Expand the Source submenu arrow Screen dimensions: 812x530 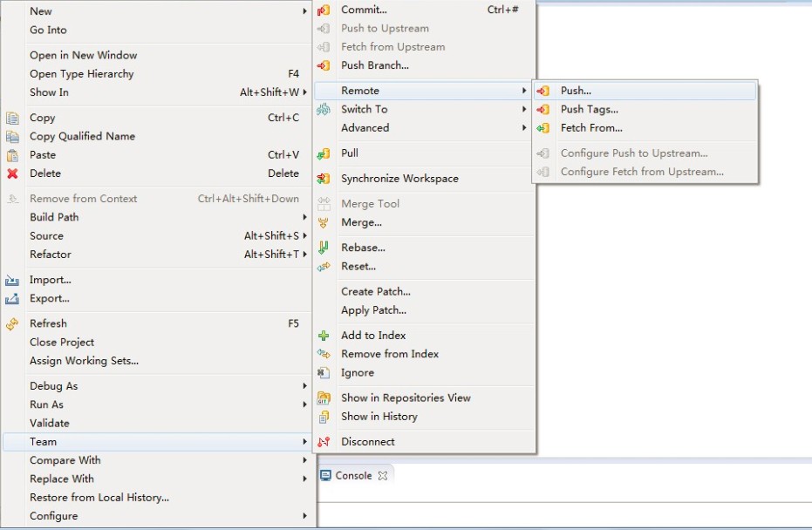pyautogui.click(x=304, y=235)
